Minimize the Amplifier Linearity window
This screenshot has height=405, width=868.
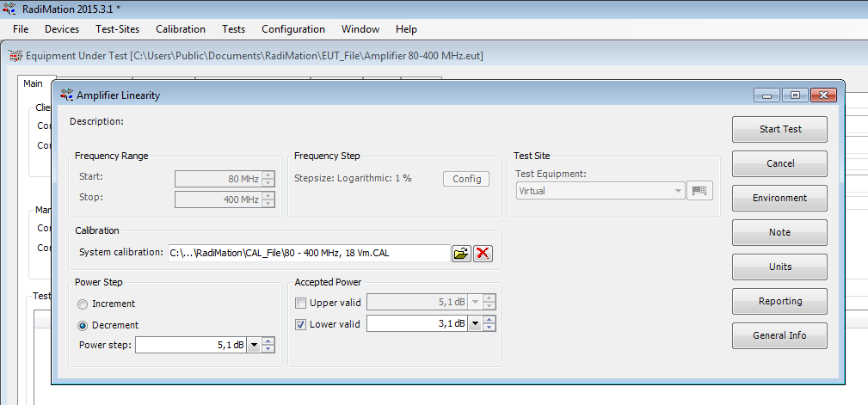coord(766,95)
